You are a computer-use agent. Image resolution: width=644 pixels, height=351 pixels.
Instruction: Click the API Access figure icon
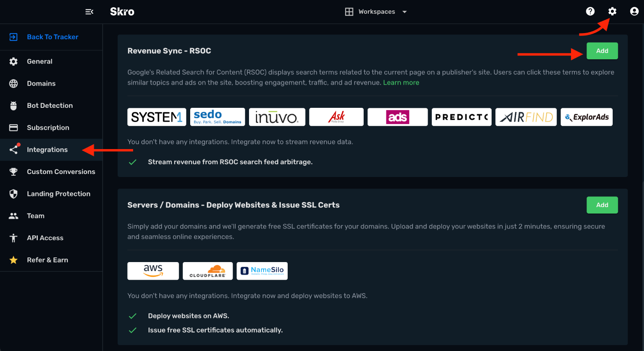(x=13, y=238)
